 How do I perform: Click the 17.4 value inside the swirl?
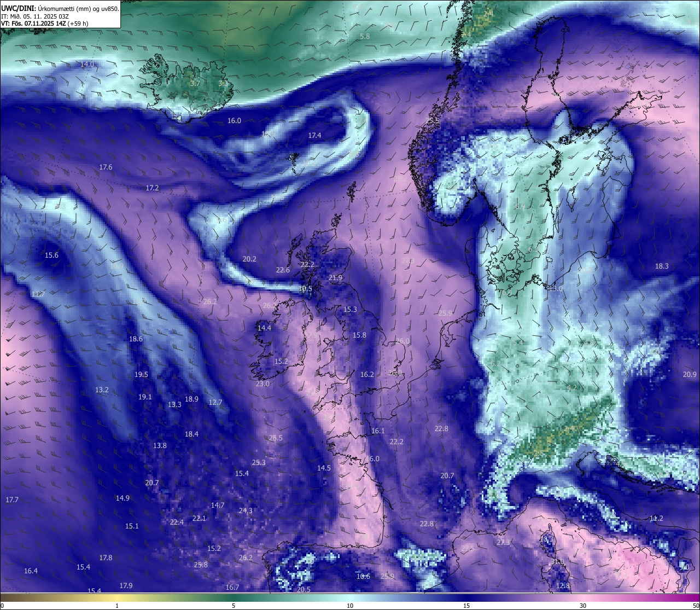tap(314, 136)
